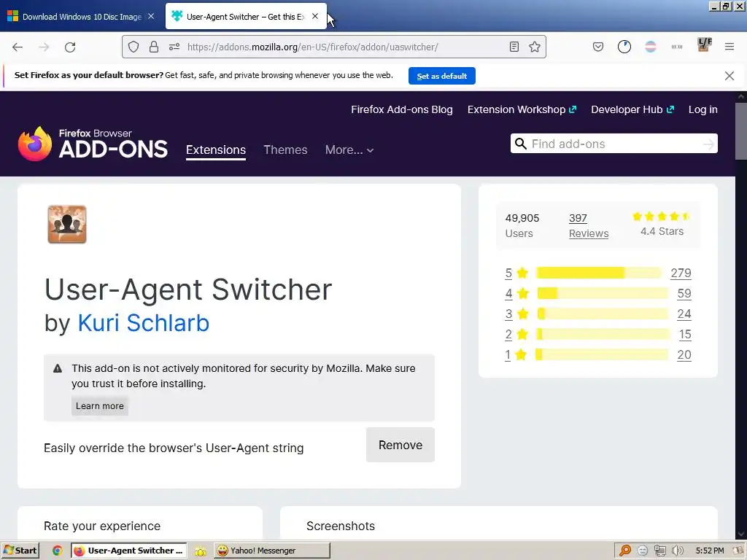Open the Firefox Add-ons Blog link
This screenshot has width=747, height=560.
(x=402, y=109)
